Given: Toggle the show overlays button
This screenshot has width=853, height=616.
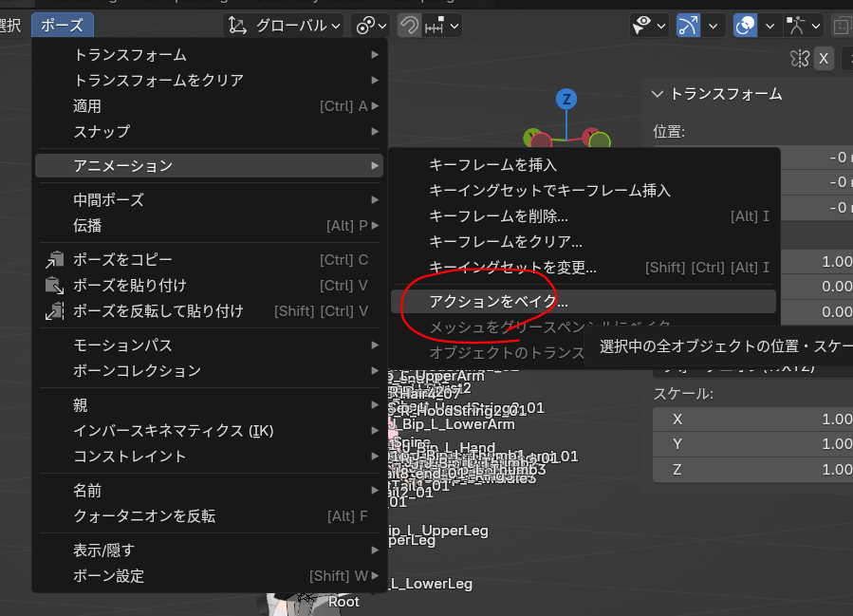Looking at the screenshot, I should 746,26.
